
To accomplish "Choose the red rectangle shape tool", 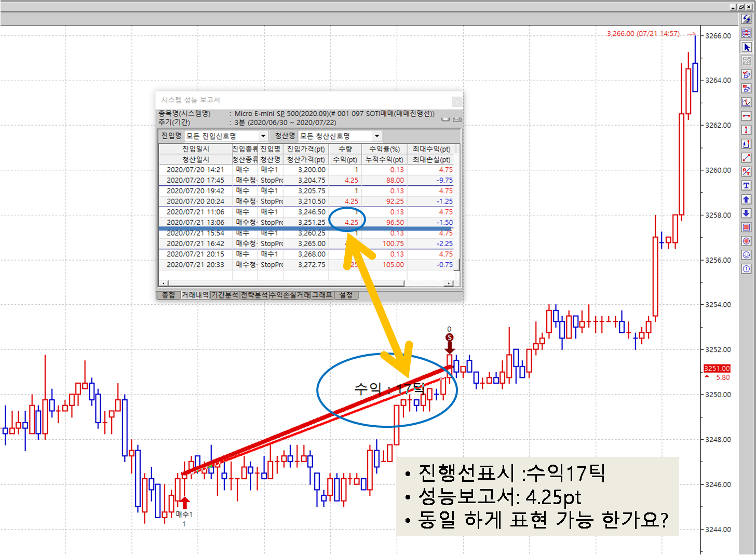I will [746, 227].
